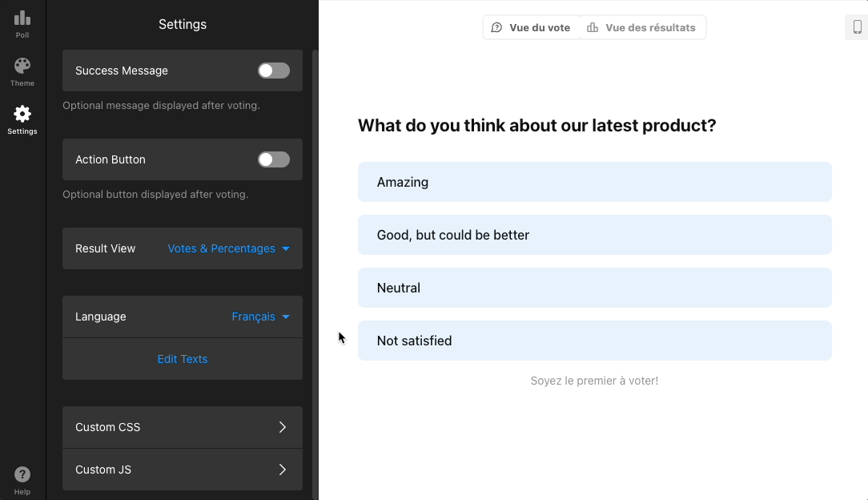Pick the Good, but could be better option
The image size is (868, 500).
pyautogui.click(x=594, y=235)
